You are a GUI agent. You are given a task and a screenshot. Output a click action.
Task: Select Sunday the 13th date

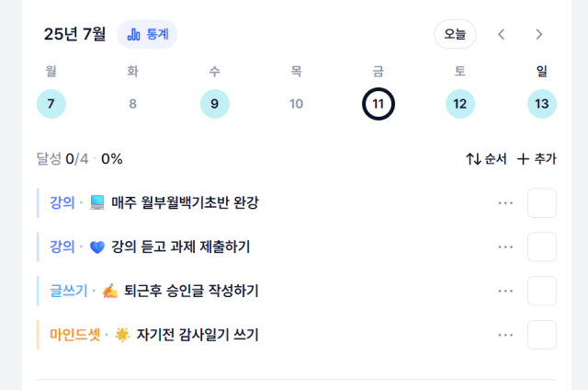pos(542,104)
